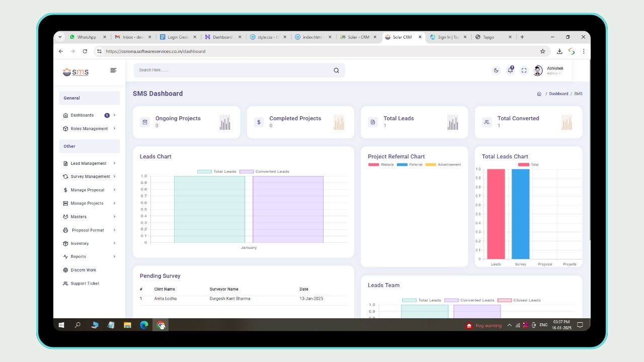
Task: Open Discom Work sidebar item
Action: [x=83, y=270]
